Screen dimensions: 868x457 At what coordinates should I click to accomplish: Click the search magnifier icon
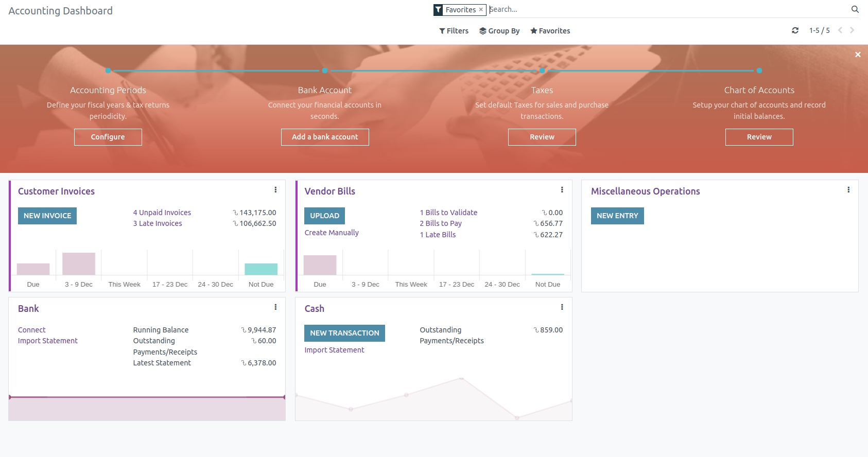click(x=855, y=9)
